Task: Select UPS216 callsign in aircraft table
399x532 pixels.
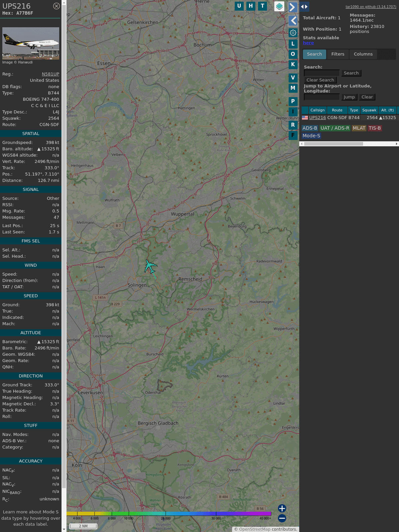Action: click(318, 118)
